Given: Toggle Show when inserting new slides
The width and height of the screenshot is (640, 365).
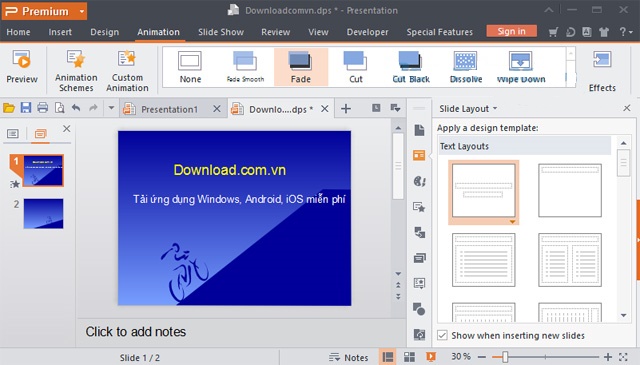Looking at the screenshot, I should [442, 335].
